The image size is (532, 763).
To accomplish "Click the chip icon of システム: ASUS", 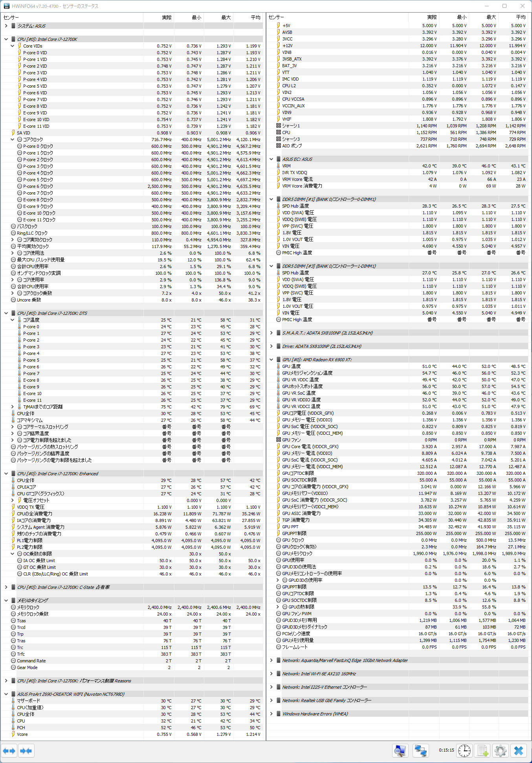I will (x=13, y=26).
